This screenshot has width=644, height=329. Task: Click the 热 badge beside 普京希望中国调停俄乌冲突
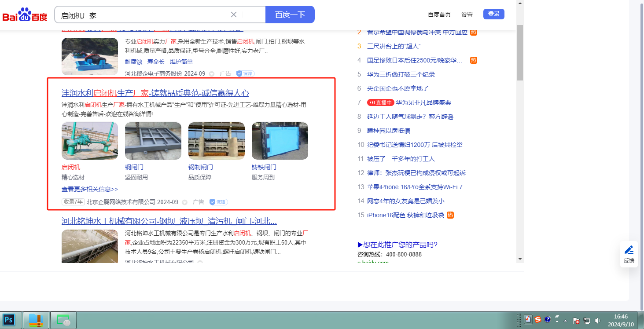pyautogui.click(x=474, y=32)
